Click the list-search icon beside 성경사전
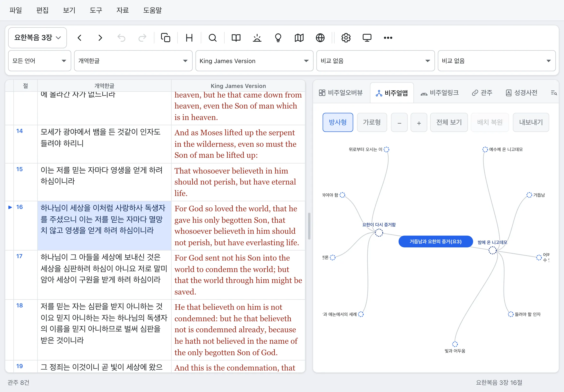The image size is (564, 392). tap(554, 93)
